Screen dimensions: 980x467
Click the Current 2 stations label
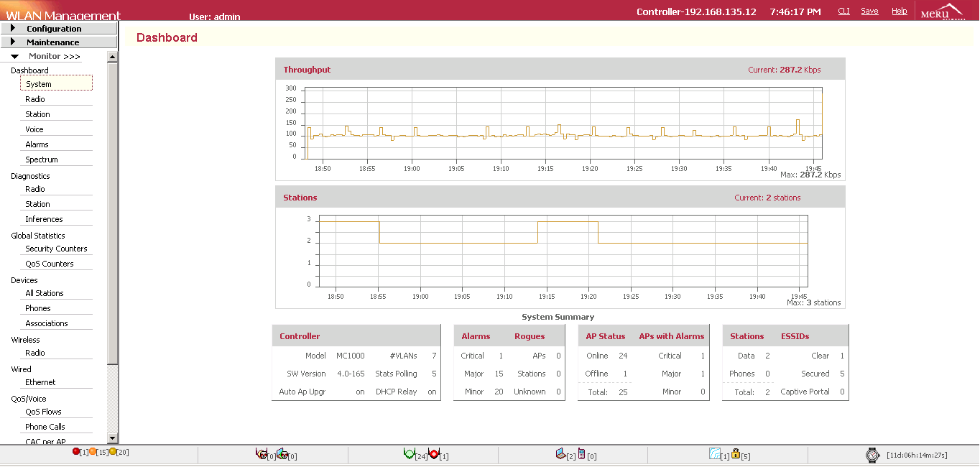767,198
